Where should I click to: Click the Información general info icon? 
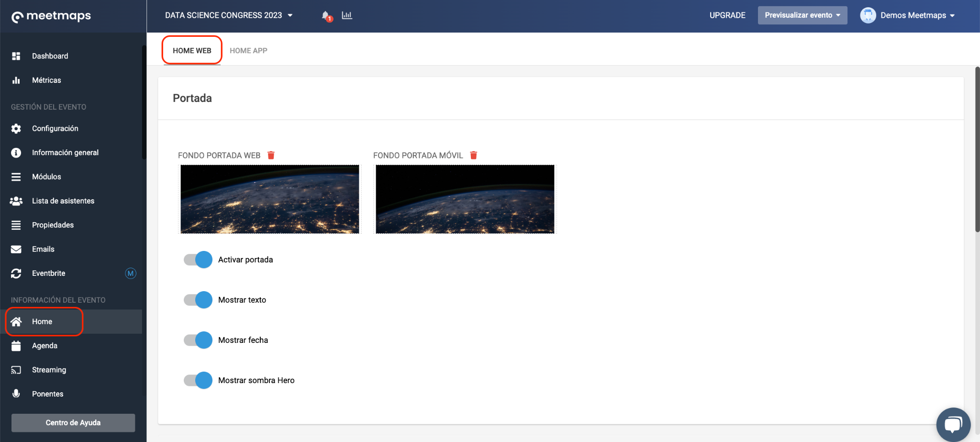click(16, 152)
